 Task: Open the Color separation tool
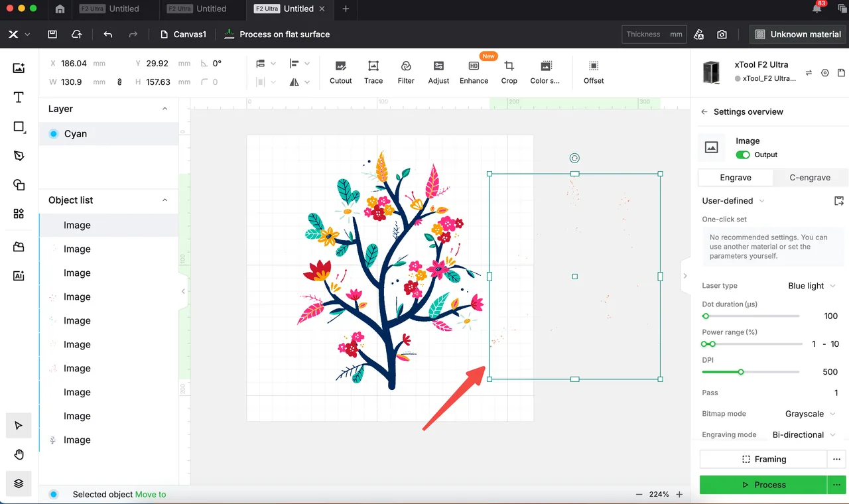[545, 72]
